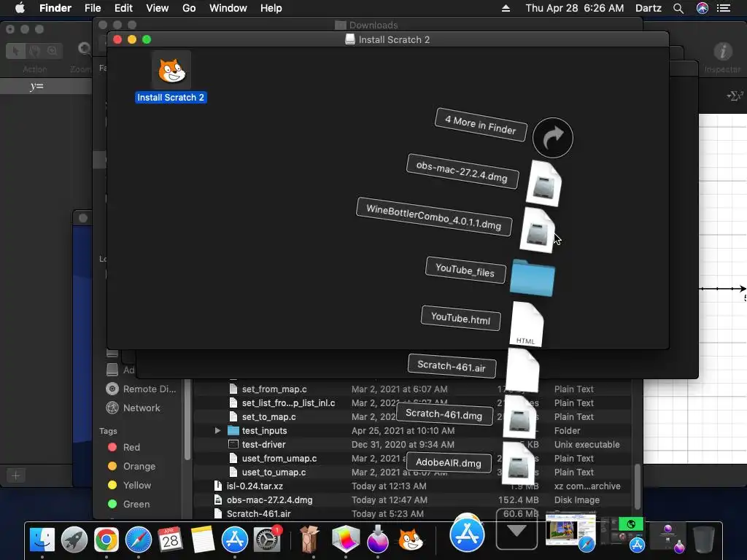Screen dimensions: 747x560
Task: Launch Google Chrome from the Dock
Action: click(x=107, y=540)
